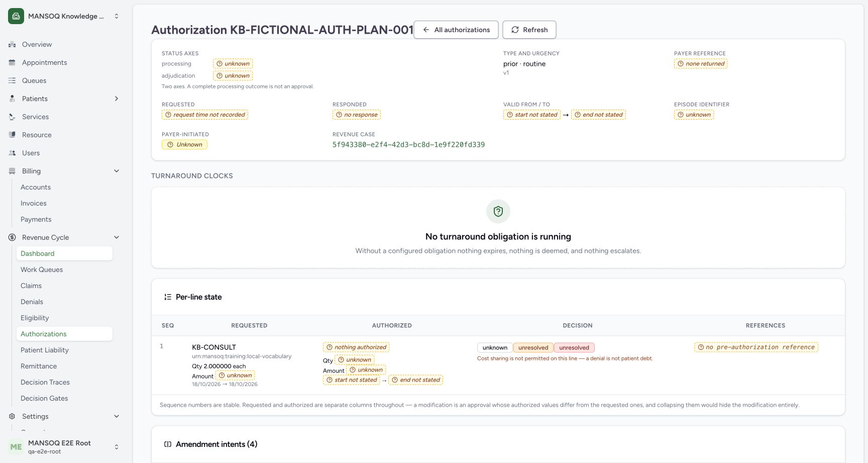
Task: Open the Invoices page
Action: coord(64,203)
